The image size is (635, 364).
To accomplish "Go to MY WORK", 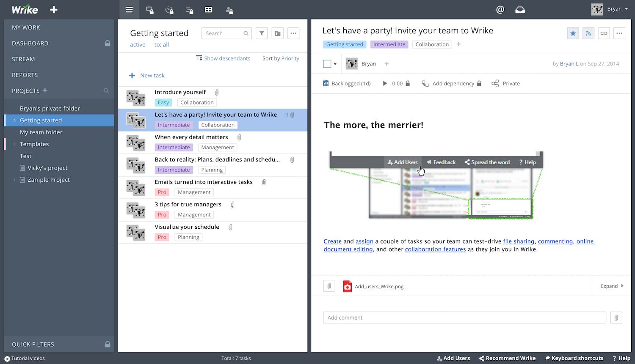I will click(x=26, y=27).
